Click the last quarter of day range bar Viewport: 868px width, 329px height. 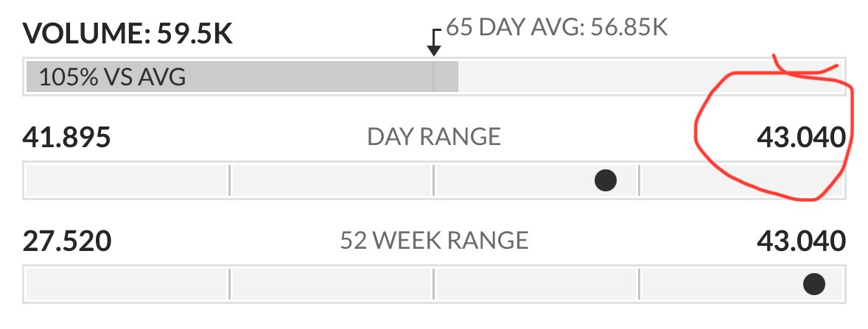pyautogui.click(x=741, y=180)
